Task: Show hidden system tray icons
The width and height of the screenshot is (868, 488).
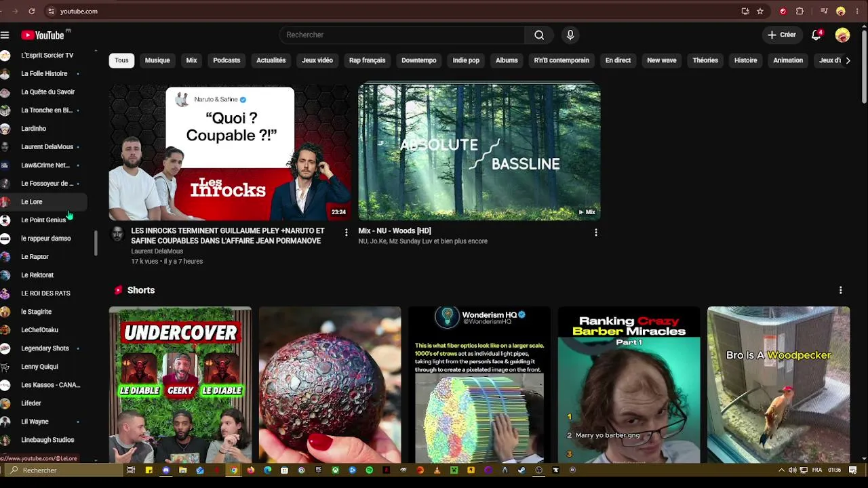Action: click(x=781, y=470)
